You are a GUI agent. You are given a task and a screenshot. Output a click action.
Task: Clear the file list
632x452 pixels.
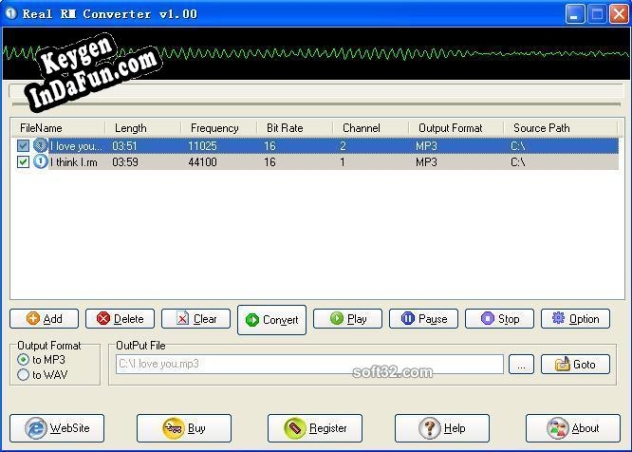[196, 319]
